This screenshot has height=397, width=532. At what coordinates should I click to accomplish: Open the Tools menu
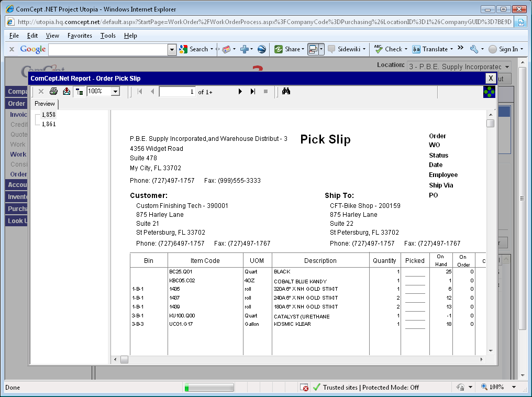pyautogui.click(x=108, y=36)
